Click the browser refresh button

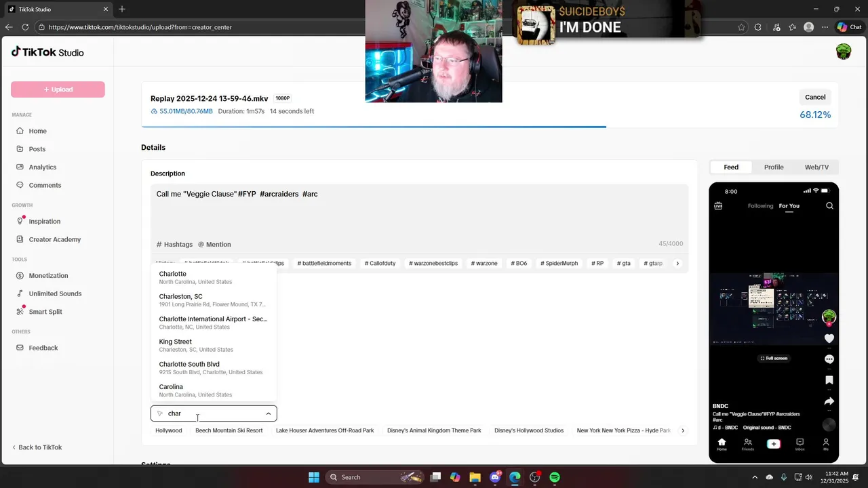(x=25, y=27)
